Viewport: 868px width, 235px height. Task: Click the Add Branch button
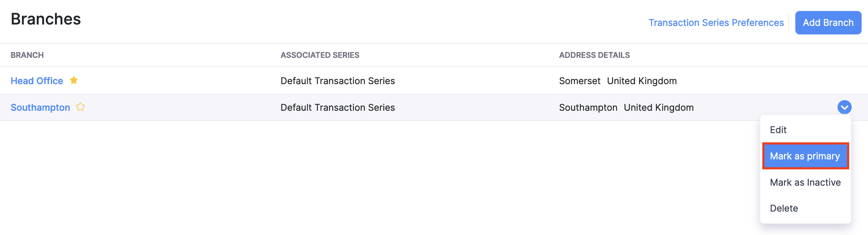[828, 23]
